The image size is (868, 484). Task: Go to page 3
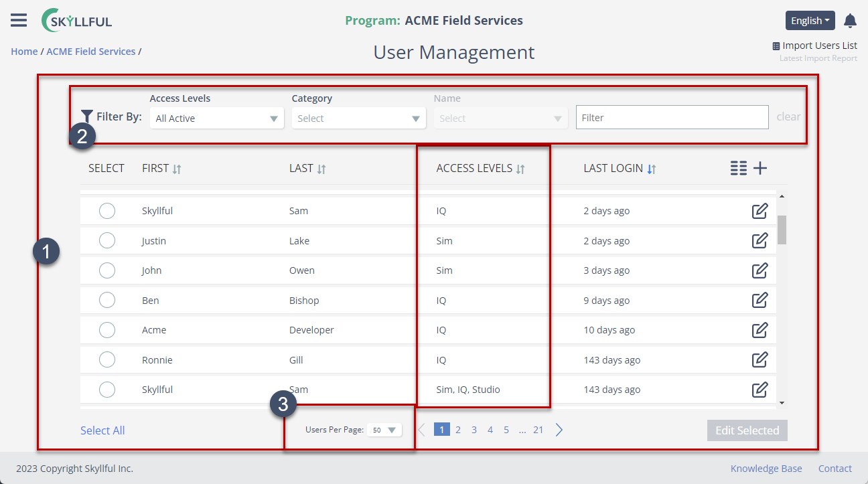(474, 430)
